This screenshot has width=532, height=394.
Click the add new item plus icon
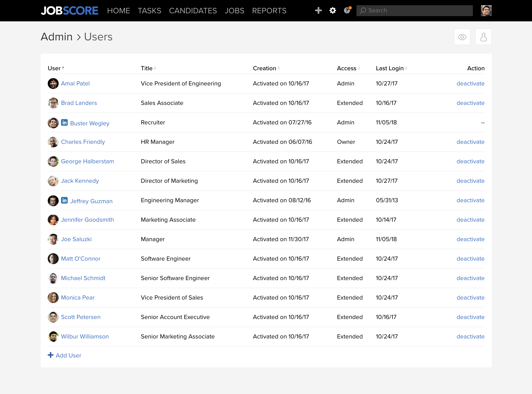click(x=319, y=10)
